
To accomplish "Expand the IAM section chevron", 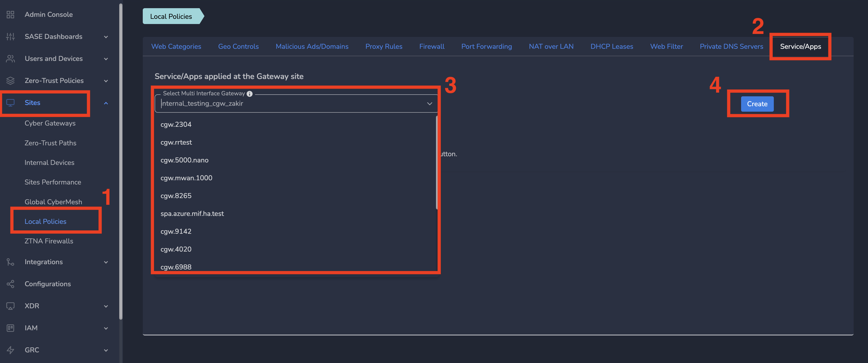I will [106, 328].
